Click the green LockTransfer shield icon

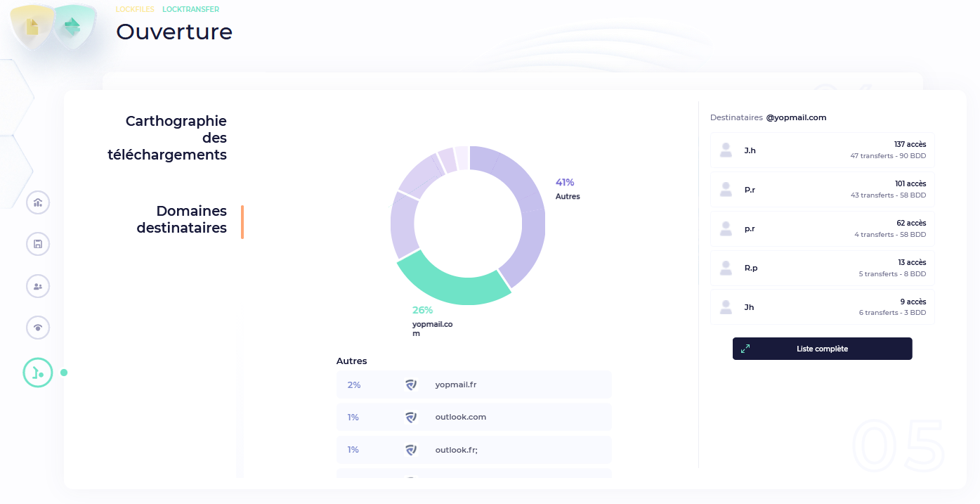[72, 27]
